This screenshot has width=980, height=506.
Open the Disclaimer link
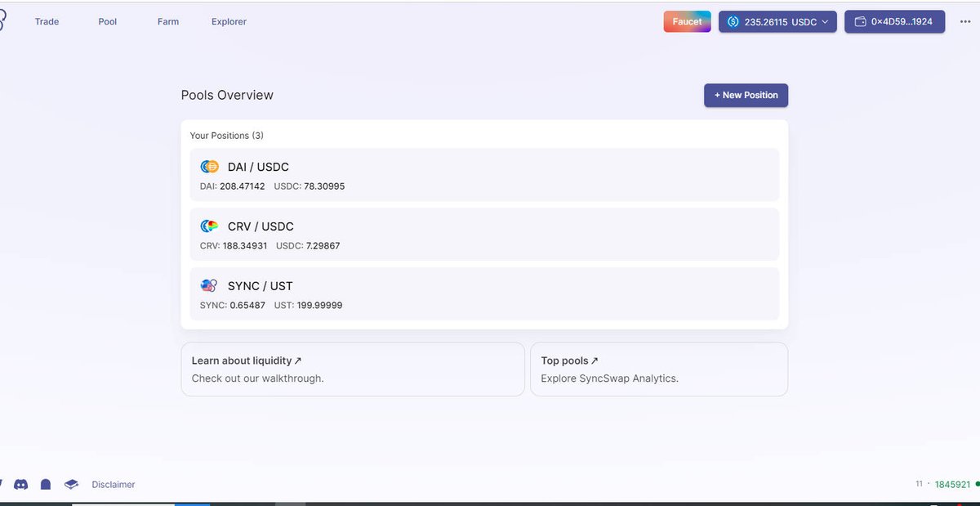point(114,485)
